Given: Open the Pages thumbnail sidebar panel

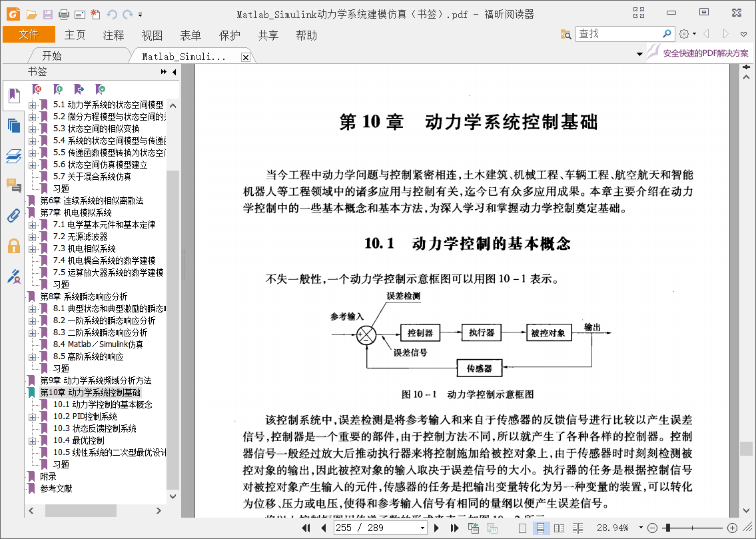Looking at the screenshot, I should coord(14,126).
